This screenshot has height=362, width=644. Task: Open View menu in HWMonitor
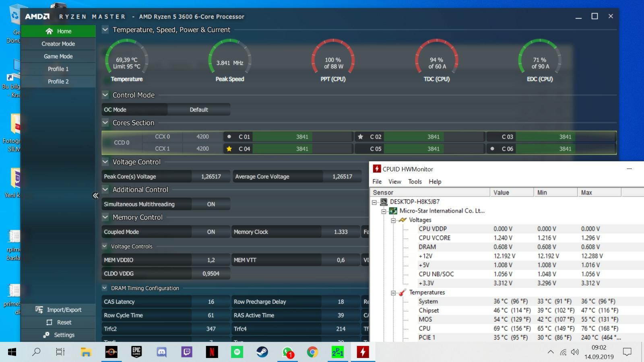point(394,181)
